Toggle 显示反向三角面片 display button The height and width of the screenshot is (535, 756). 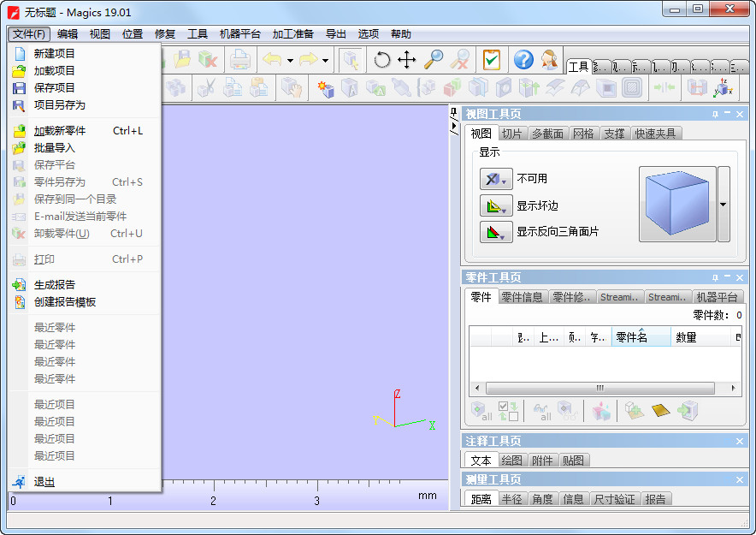[496, 232]
